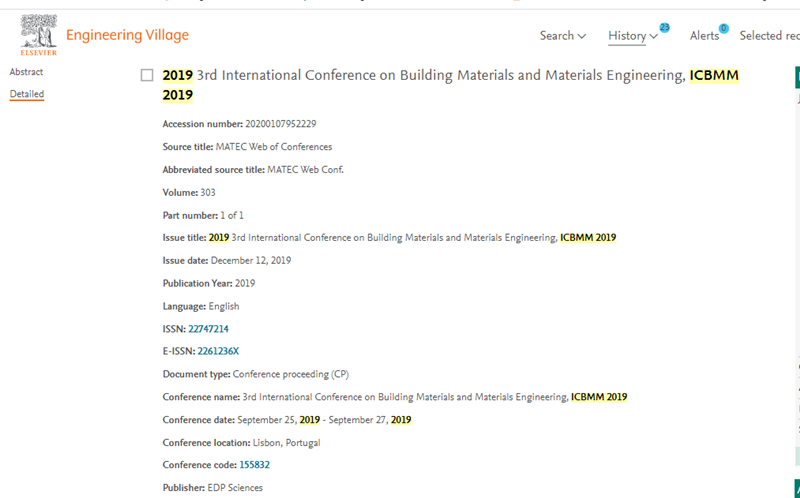Viewport: 800px width, 498px height.
Task: Select Issue date December 12, 2019
Action: point(251,260)
